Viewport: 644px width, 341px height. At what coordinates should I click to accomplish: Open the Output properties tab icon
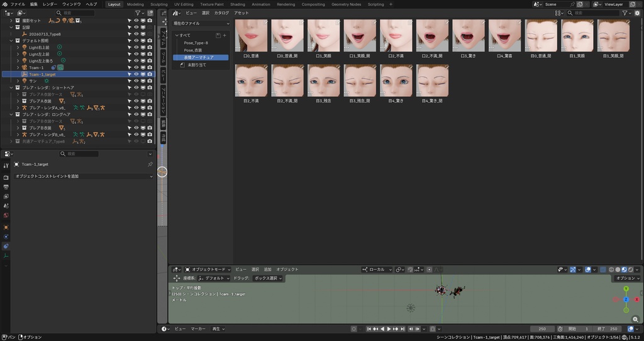[x=6, y=187]
